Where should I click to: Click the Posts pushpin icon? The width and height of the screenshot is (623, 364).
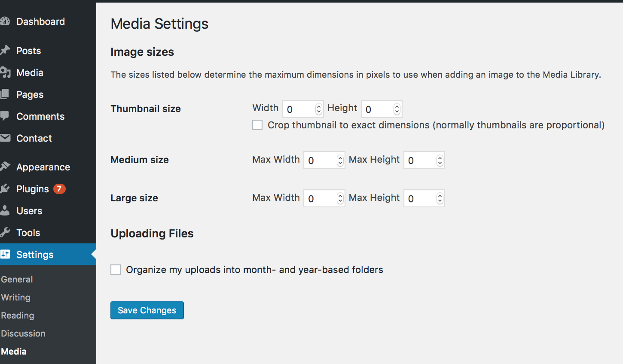(x=5, y=50)
